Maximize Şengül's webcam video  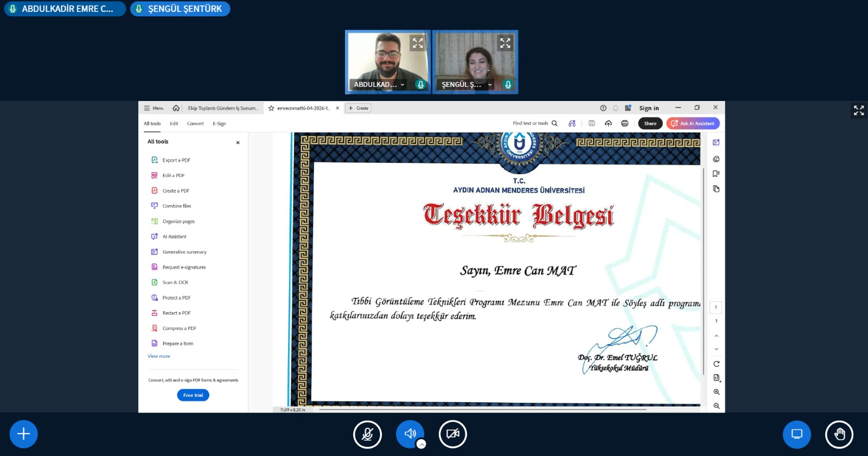505,43
